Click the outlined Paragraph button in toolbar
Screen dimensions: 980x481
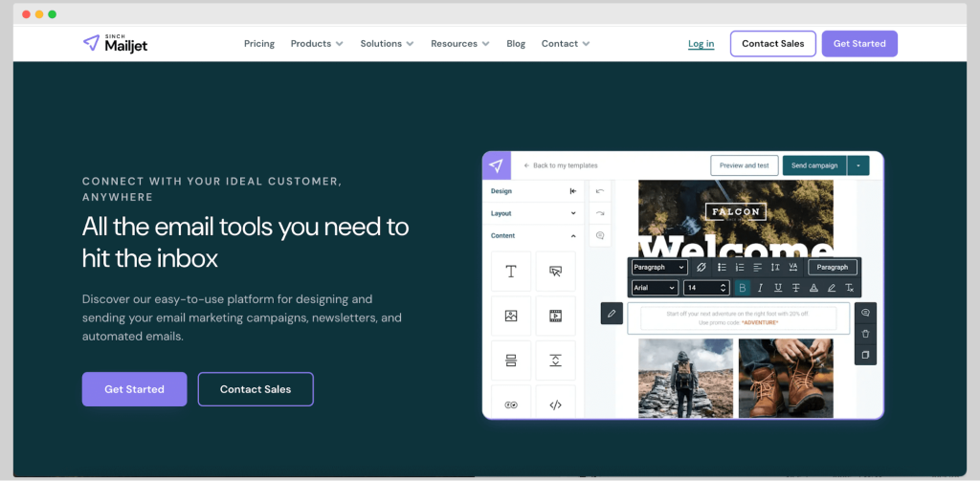(833, 268)
